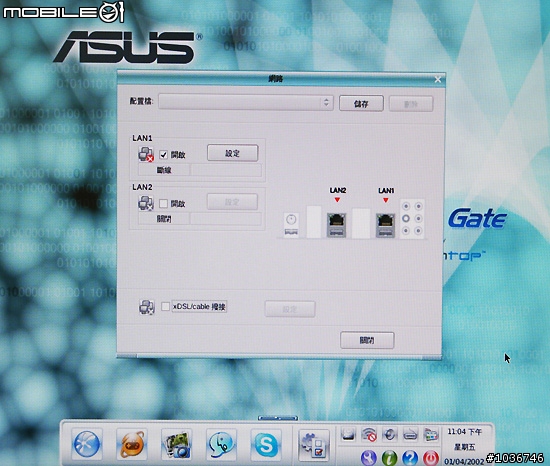Open the configuration panel gear icon

click(314, 445)
